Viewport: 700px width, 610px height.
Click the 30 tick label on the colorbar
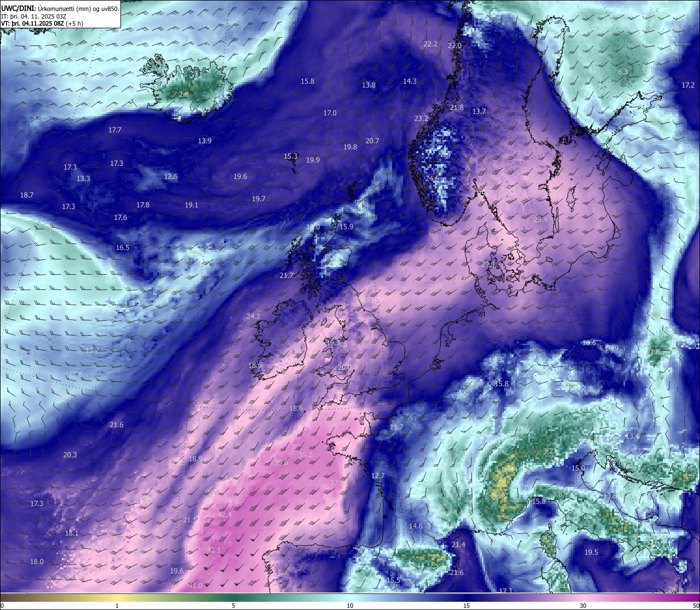pos(583,606)
